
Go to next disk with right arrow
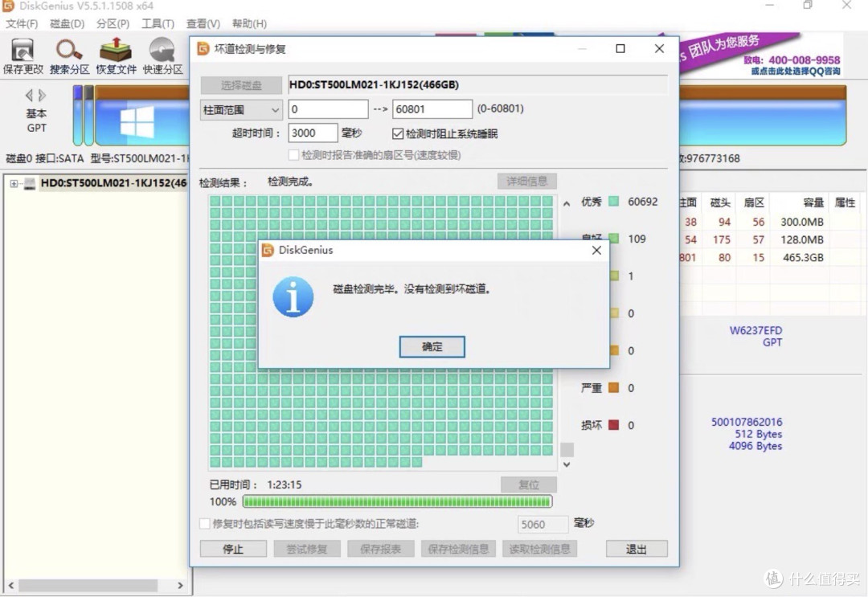42,96
